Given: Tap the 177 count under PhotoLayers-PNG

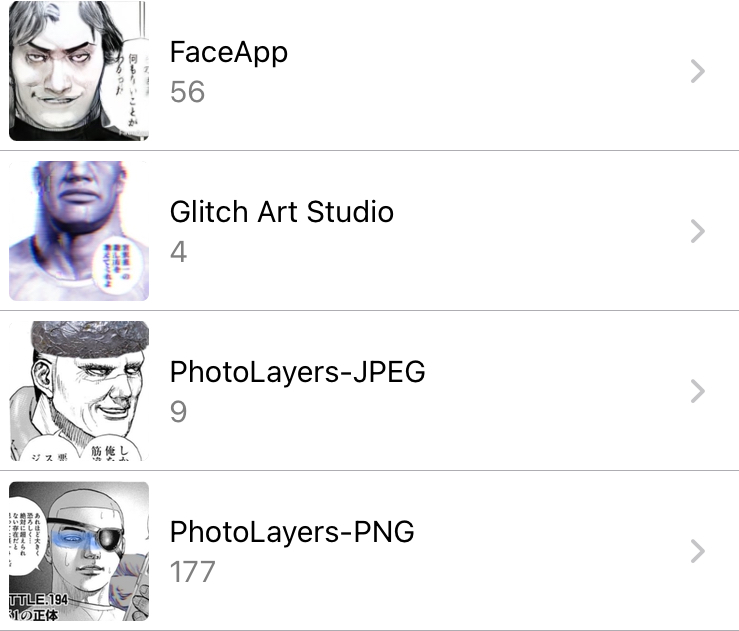Looking at the screenshot, I should click(193, 572).
